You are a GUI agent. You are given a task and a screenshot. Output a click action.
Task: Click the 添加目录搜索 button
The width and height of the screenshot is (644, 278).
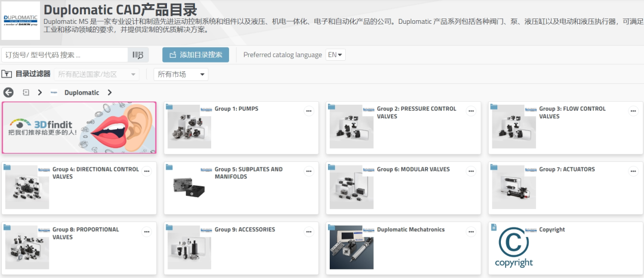[x=196, y=55]
